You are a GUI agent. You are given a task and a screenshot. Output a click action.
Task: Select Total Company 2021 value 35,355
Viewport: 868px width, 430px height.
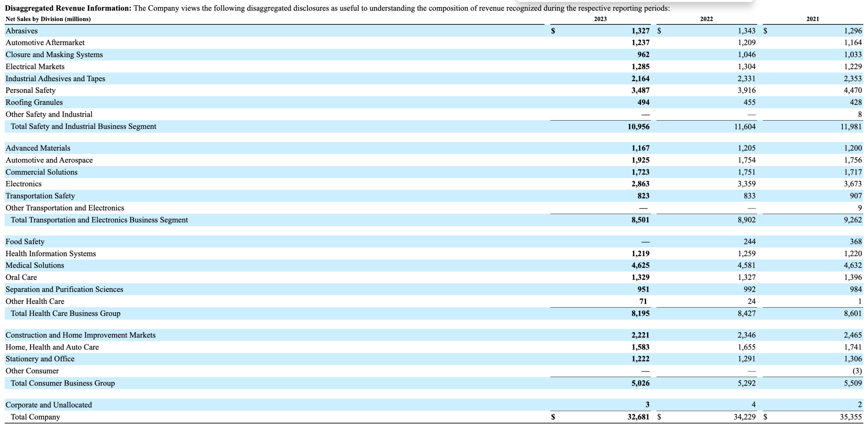pos(851,417)
